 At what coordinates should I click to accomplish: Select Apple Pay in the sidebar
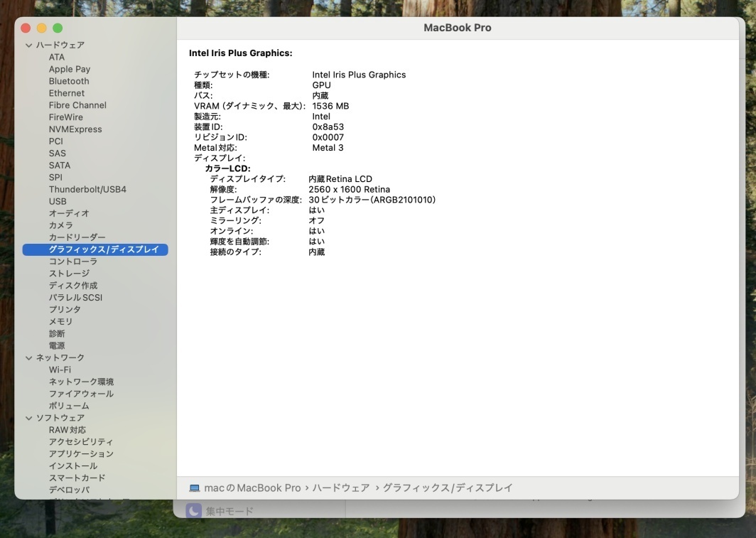[70, 69]
